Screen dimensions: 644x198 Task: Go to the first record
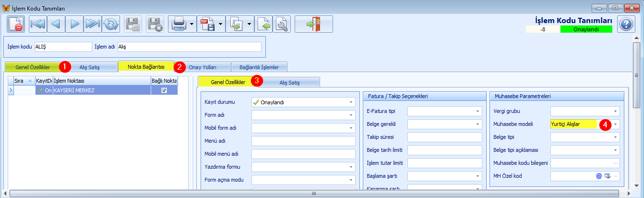(37, 24)
